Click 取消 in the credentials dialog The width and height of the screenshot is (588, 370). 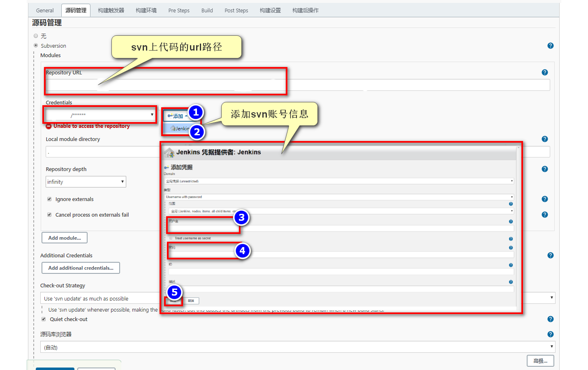pyautogui.click(x=191, y=301)
